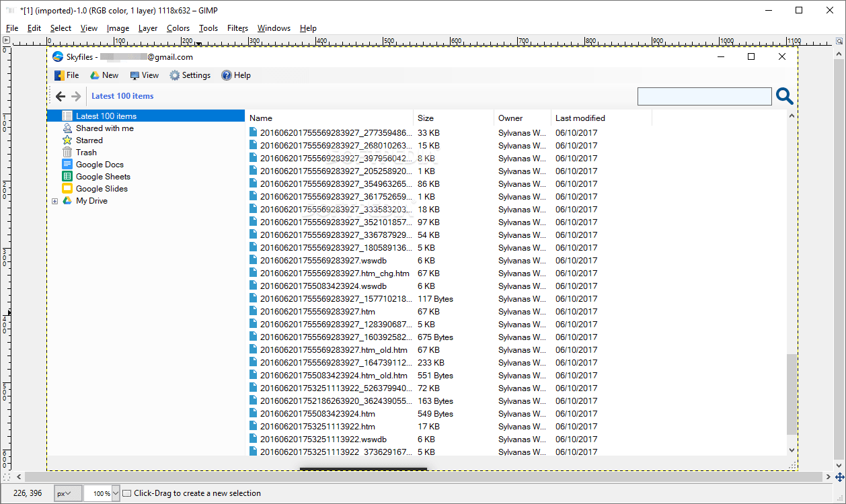Click the Skyfiles New button
846x504 pixels.
(104, 75)
